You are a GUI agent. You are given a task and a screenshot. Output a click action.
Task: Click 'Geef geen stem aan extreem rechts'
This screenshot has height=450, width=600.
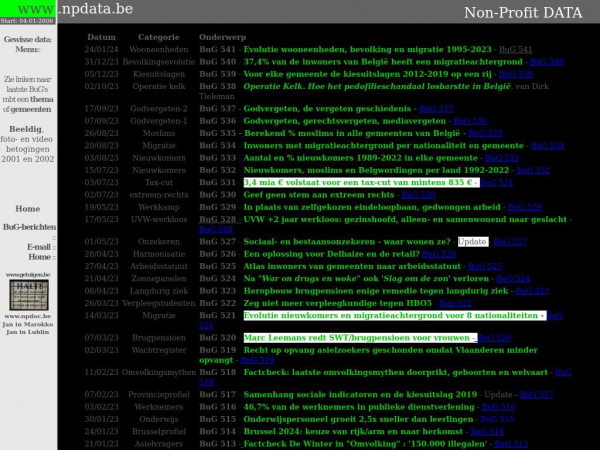pos(319,195)
